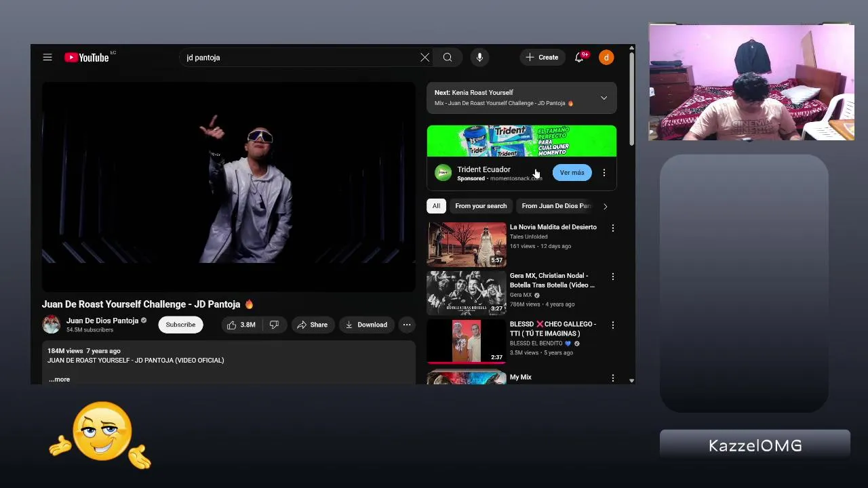Click the scrollbar down arrow

point(632,381)
